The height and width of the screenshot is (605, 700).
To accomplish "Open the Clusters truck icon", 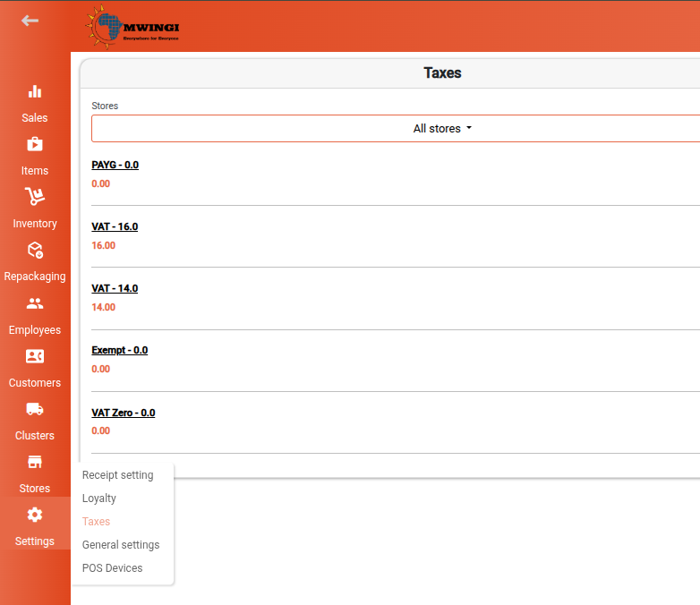I will tap(35, 409).
